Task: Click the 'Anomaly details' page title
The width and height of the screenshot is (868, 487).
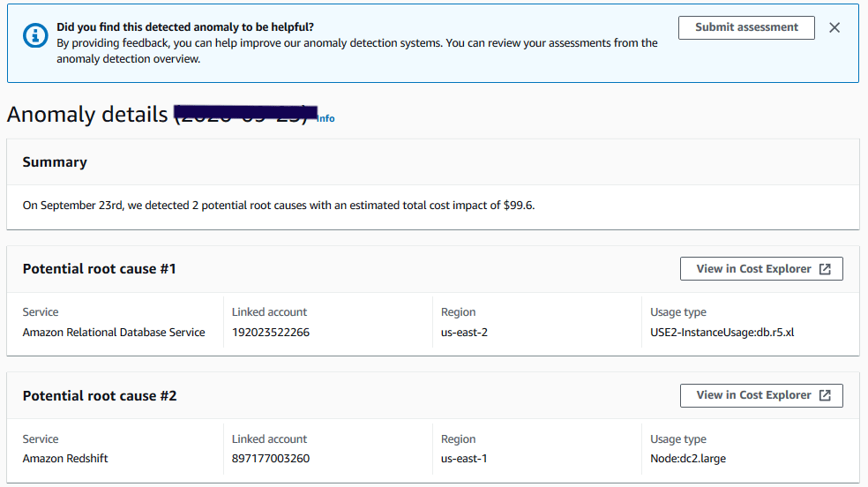Action: pos(87,115)
